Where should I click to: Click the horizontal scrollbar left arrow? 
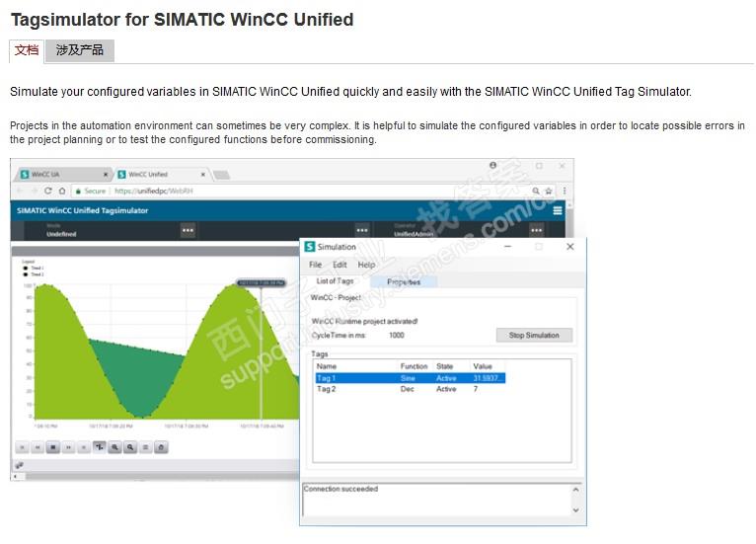tap(16, 477)
